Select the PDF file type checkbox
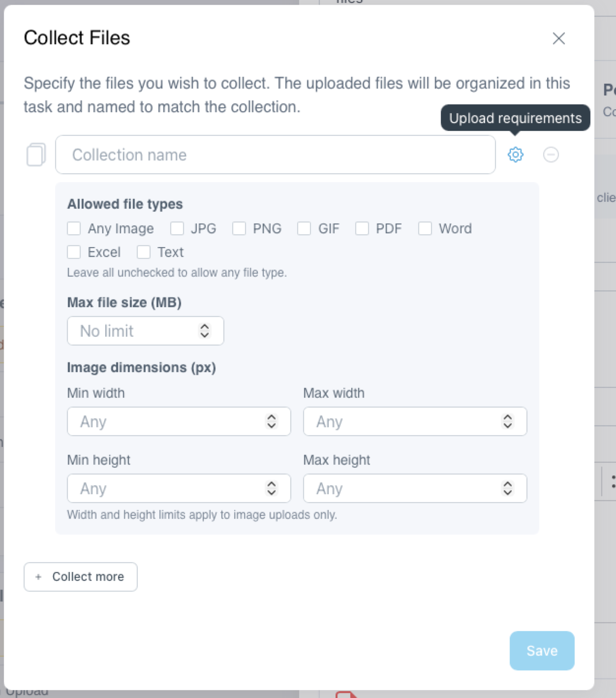This screenshot has height=698, width=616. coord(362,228)
